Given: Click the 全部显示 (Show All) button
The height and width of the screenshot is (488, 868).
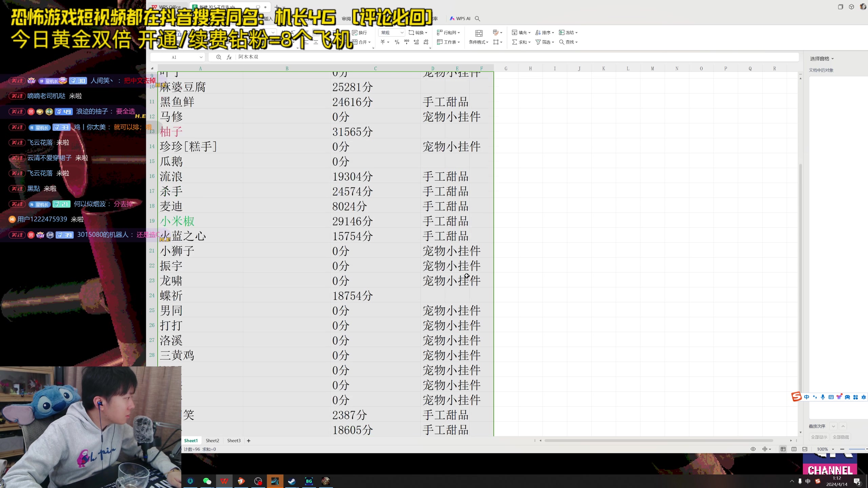Looking at the screenshot, I should [818, 437].
